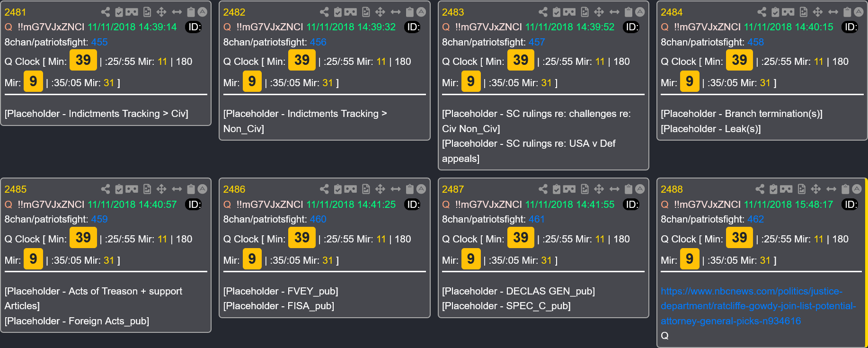Share post 2488 via share icon

(x=760, y=189)
